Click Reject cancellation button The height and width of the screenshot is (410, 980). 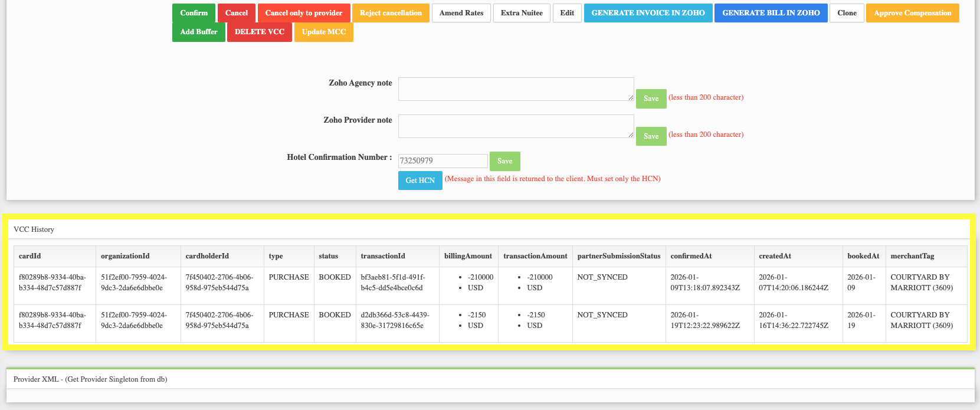pos(391,13)
